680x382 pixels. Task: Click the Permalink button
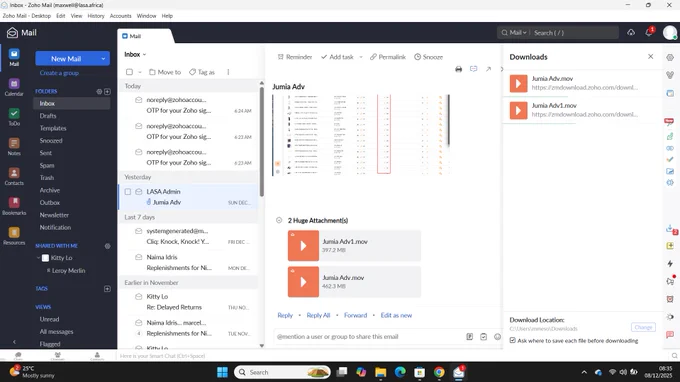click(387, 57)
